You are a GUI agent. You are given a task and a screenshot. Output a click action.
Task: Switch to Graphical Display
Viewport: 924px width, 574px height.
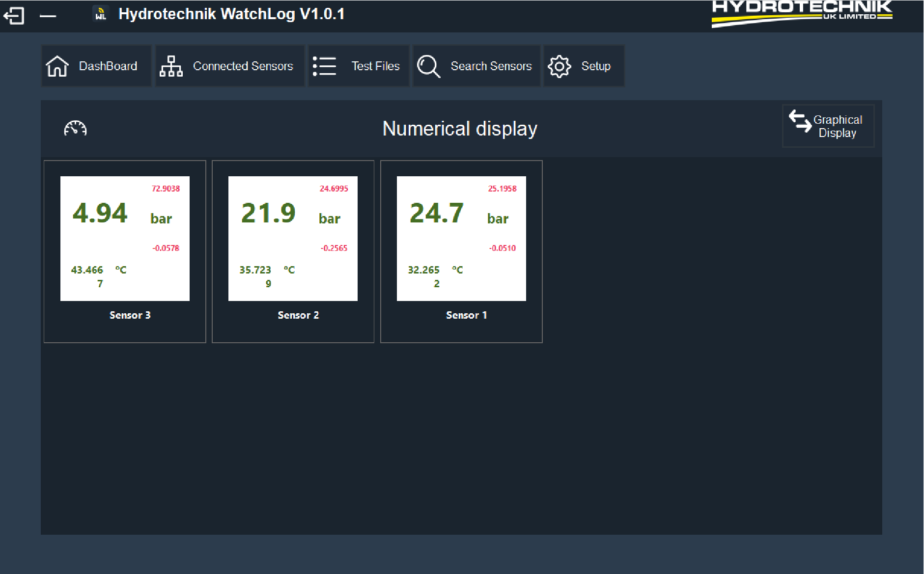(828, 126)
